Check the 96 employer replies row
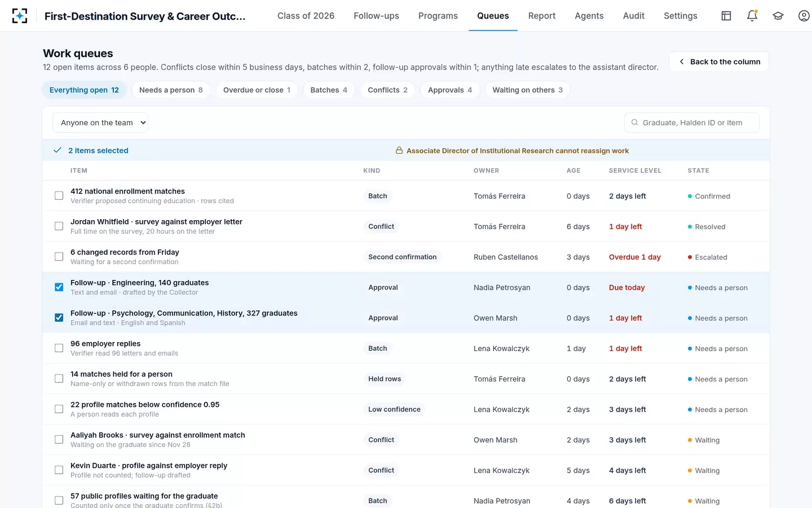The width and height of the screenshot is (812, 508). click(59, 348)
